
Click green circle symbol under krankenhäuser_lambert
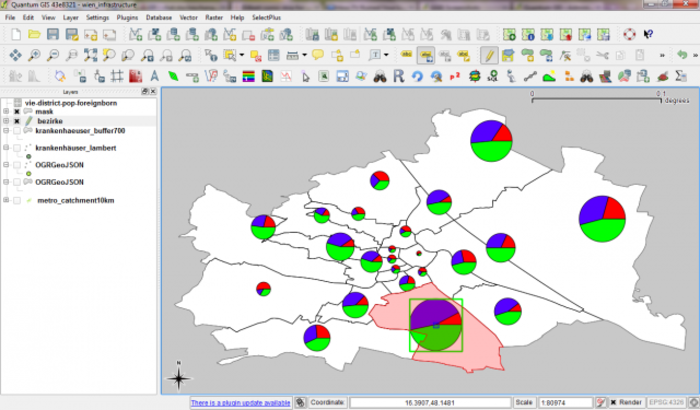coord(29,157)
